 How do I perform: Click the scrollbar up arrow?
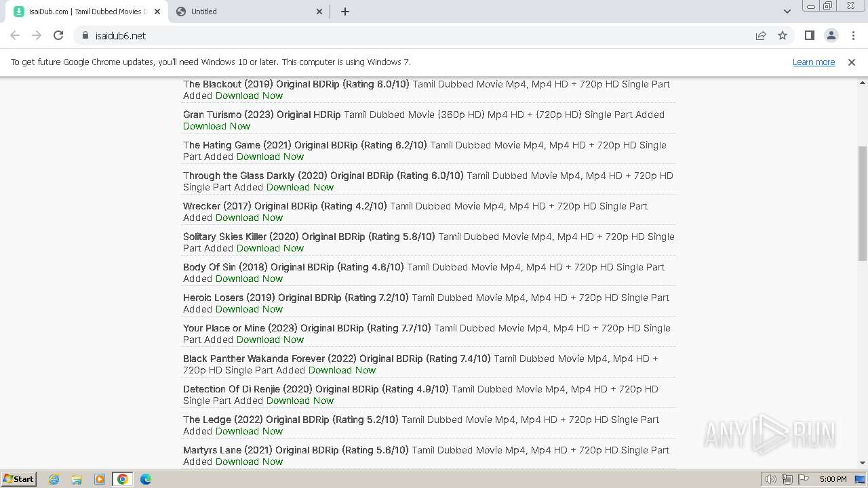coord(863,82)
